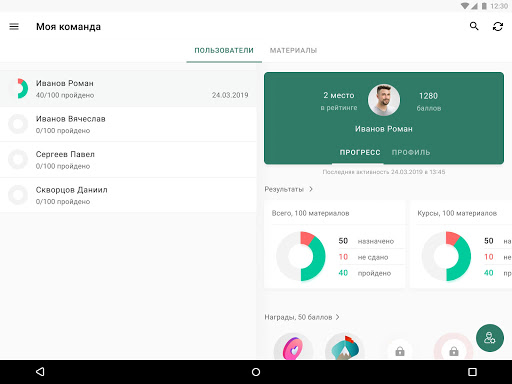Viewport: 512px width, 384px height.
Task: Tap the green user settings floating button
Action: point(490,338)
